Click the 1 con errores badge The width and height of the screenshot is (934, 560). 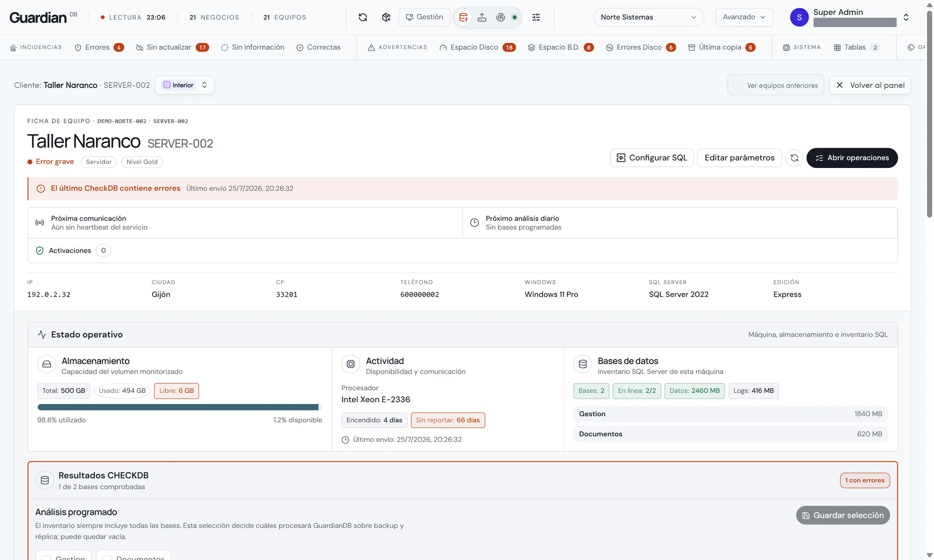tap(865, 480)
